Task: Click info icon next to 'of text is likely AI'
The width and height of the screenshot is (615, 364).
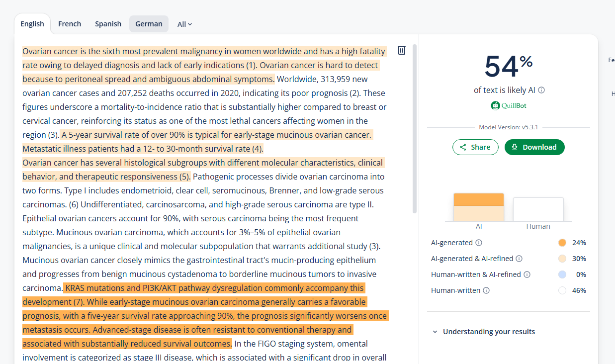Action: pyautogui.click(x=541, y=90)
